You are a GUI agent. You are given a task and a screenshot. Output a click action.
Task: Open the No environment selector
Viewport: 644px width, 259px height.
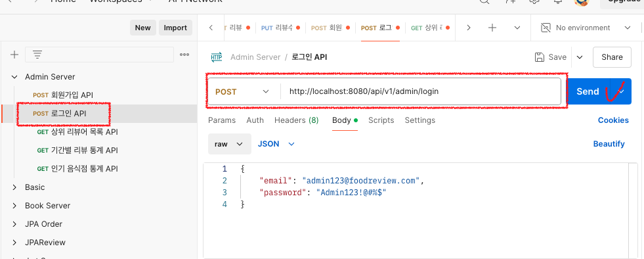tap(586, 28)
